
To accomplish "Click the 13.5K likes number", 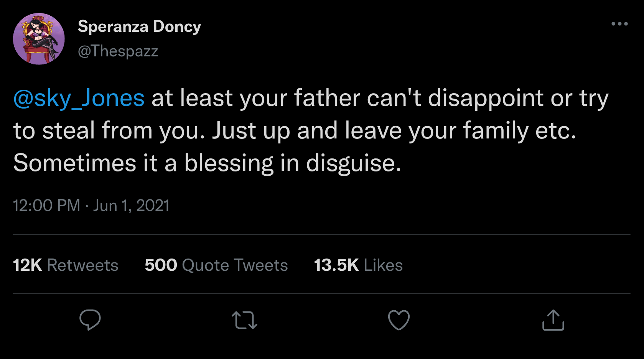I will point(336,265).
